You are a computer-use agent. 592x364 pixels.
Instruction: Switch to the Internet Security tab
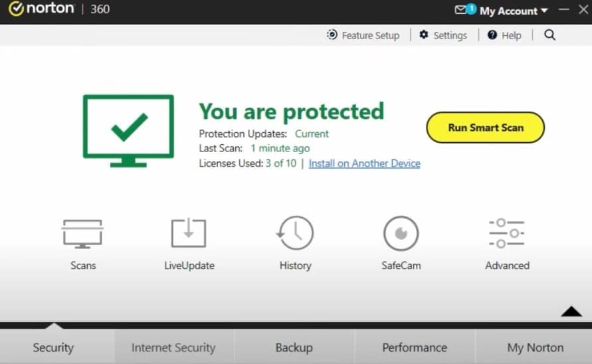point(173,347)
